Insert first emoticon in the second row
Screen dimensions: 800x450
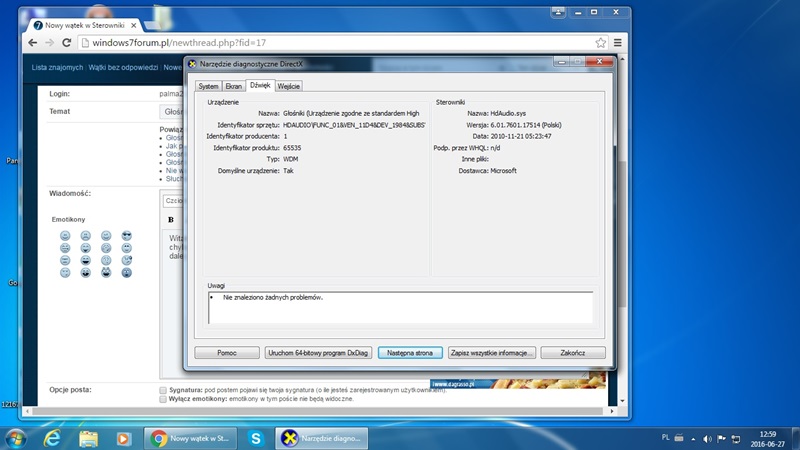[65, 248]
